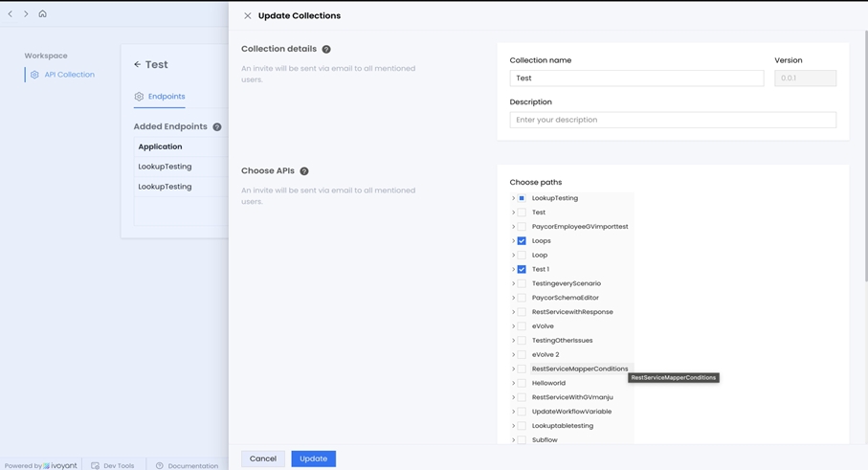
Task: Select API Collection in Workspace sidebar
Action: [x=69, y=75]
